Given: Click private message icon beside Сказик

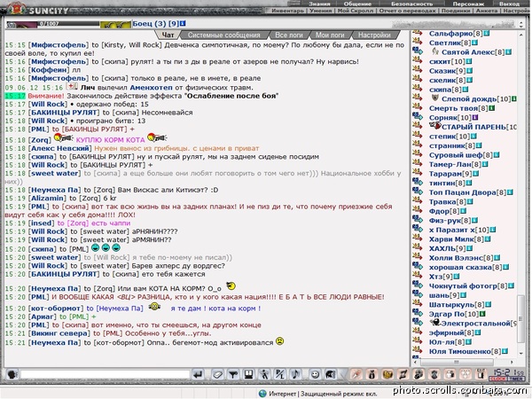Looking at the screenshot, I should 417,70.
